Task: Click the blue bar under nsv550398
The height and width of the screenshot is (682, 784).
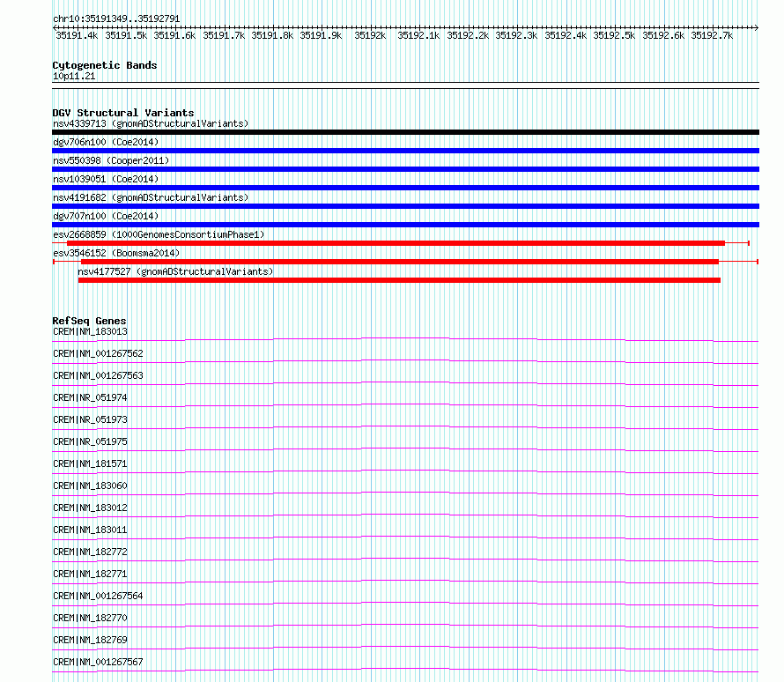Action: 405,169
